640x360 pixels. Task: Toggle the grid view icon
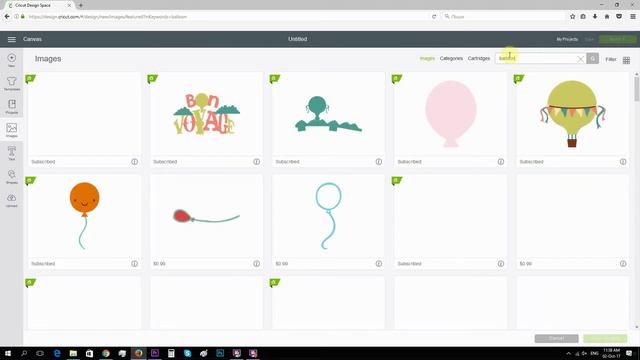626,60
